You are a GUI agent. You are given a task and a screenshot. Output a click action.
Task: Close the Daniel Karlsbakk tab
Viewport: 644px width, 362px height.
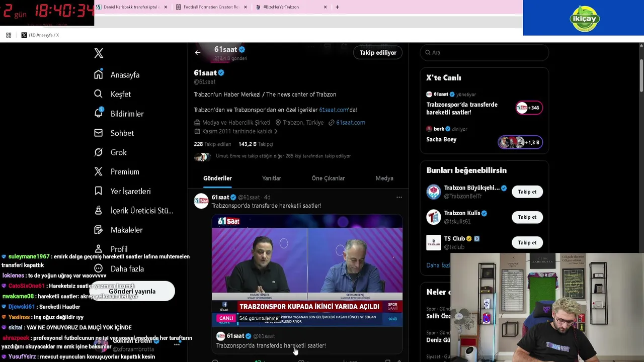point(166,7)
